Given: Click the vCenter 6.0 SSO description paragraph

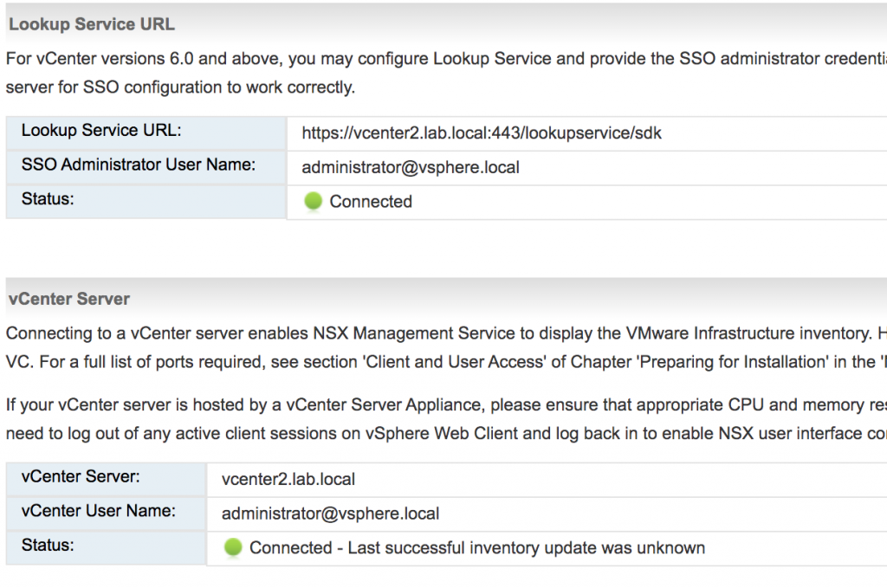Looking at the screenshot, I should click(446, 73).
